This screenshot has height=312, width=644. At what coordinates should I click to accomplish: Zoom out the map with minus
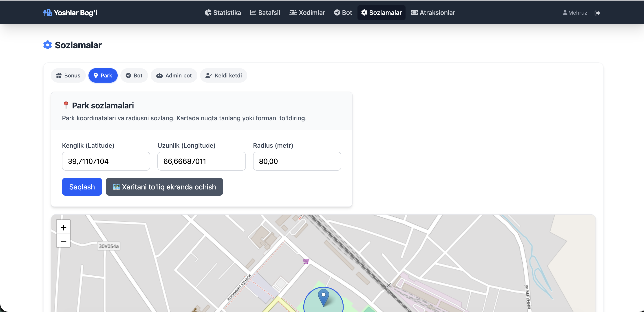[x=63, y=241]
